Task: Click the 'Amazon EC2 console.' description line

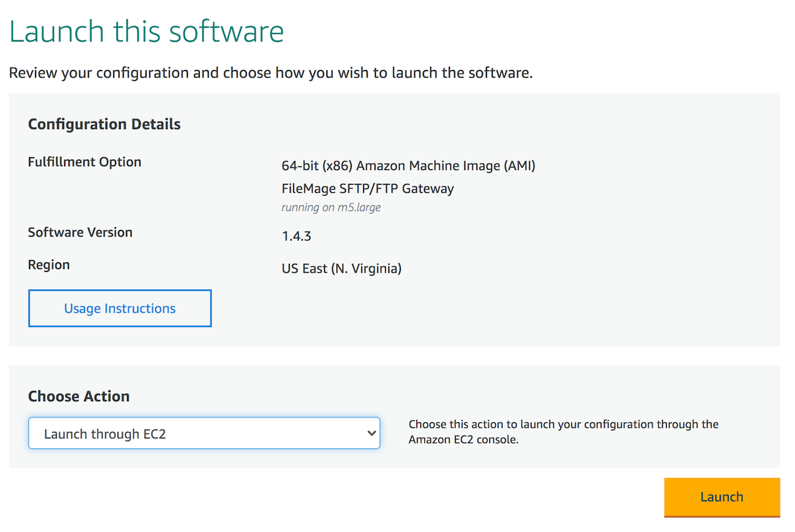Action: 463,439
